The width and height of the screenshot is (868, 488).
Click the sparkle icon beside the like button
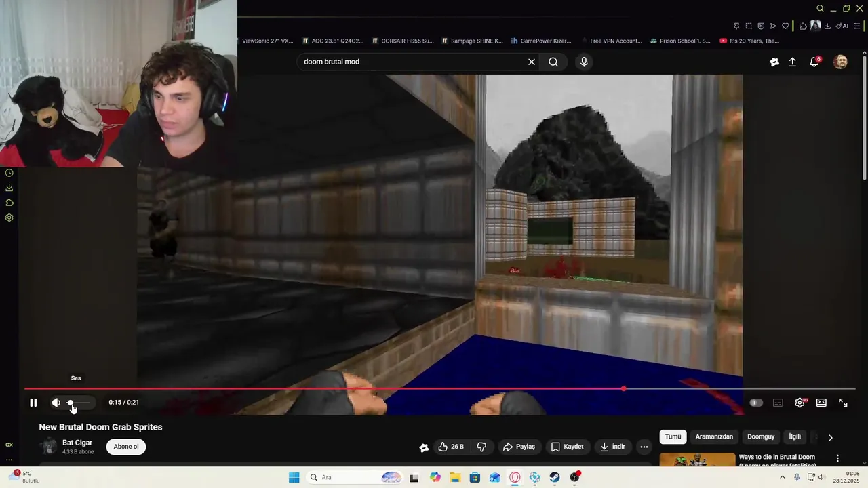tap(424, 447)
